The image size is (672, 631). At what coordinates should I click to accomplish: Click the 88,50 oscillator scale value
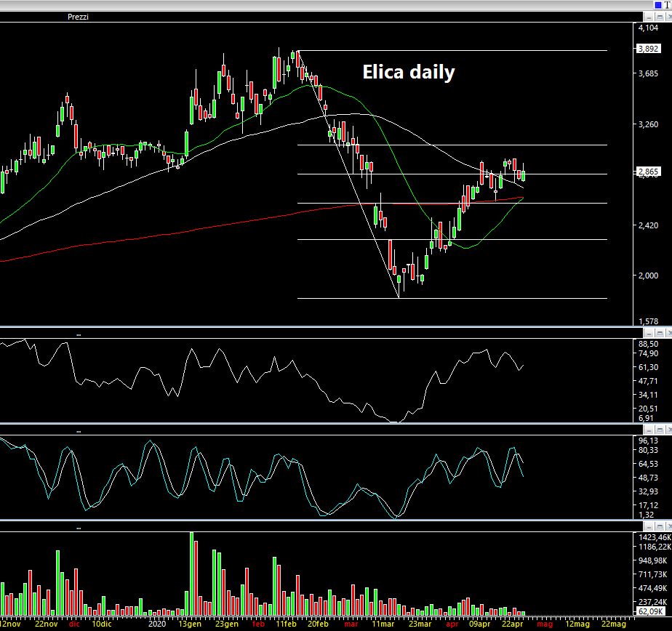(648, 344)
